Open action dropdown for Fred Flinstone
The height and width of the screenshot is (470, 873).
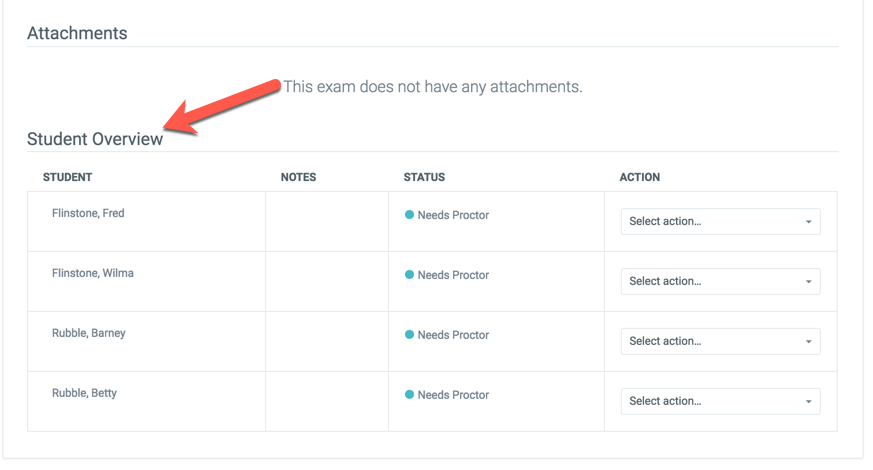click(720, 222)
